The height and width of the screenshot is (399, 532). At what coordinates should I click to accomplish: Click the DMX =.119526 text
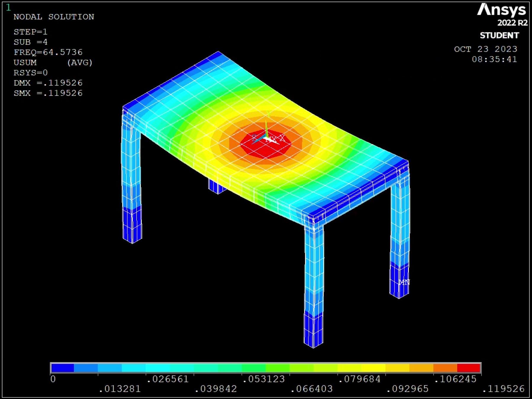pos(48,83)
